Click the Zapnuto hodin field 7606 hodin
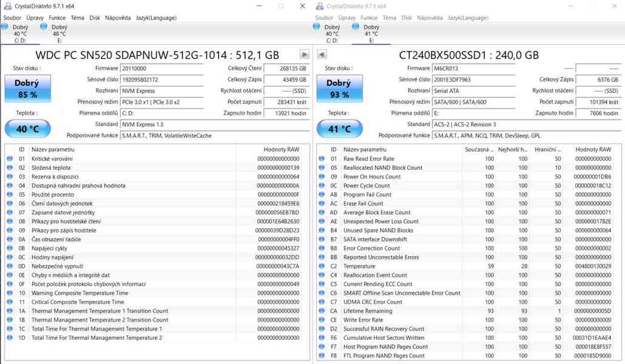 click(x=598, y=113)
